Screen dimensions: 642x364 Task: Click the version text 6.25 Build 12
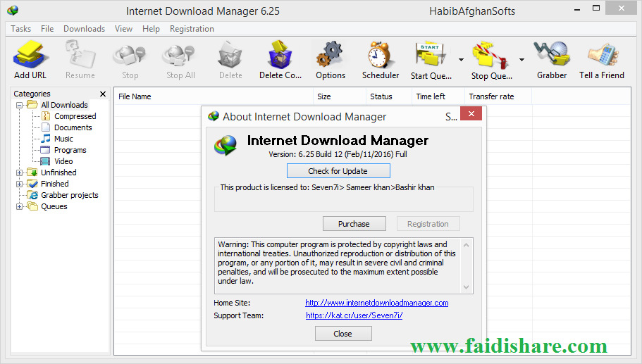point(338,154)
